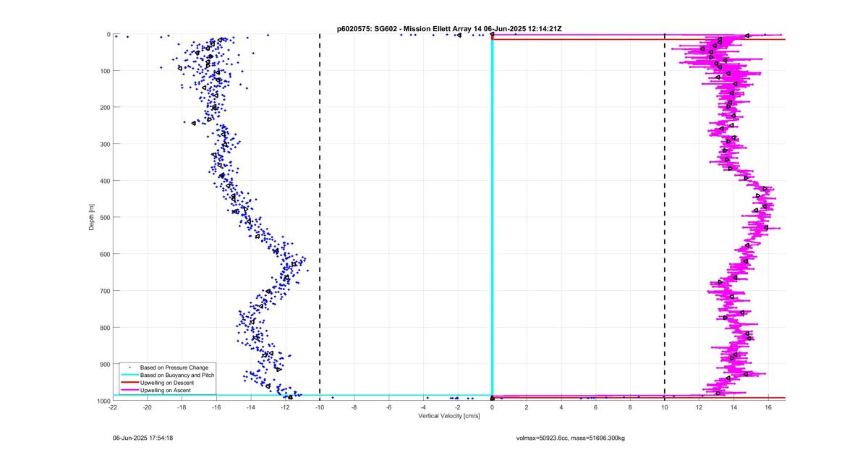Click the magenta line sample in legend
868x450 pixels.
pos(129,390)
